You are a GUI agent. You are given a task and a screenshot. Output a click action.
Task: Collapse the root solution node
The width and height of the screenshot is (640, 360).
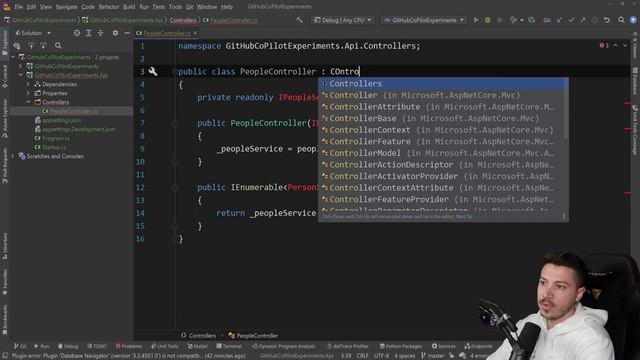[x=13, y=58]
